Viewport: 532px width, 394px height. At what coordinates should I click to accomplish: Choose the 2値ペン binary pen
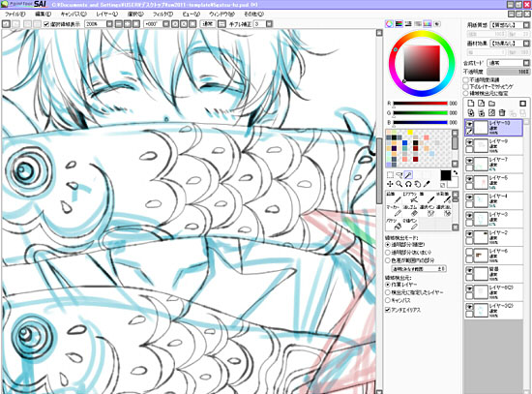tap(410, 225)
